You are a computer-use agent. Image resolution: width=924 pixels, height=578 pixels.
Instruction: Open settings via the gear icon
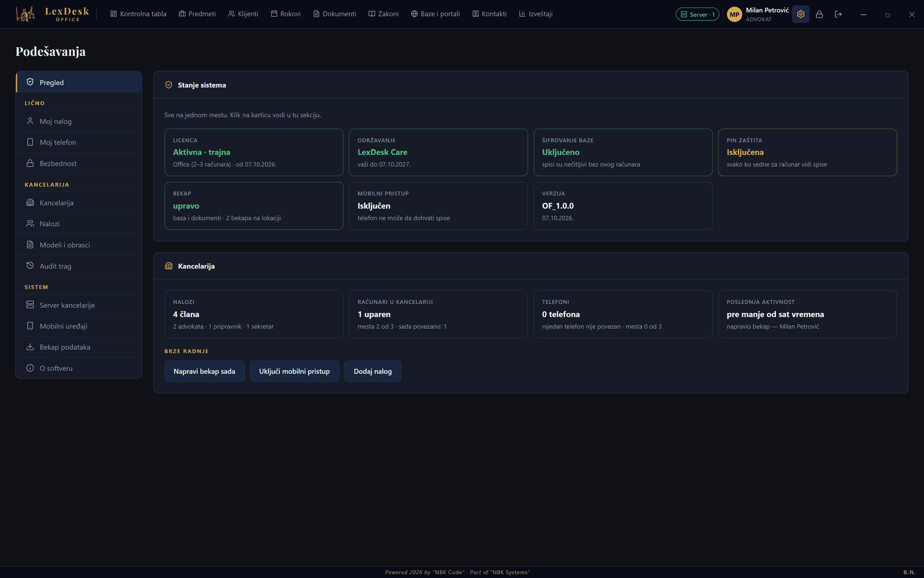[x=800, y=14]
